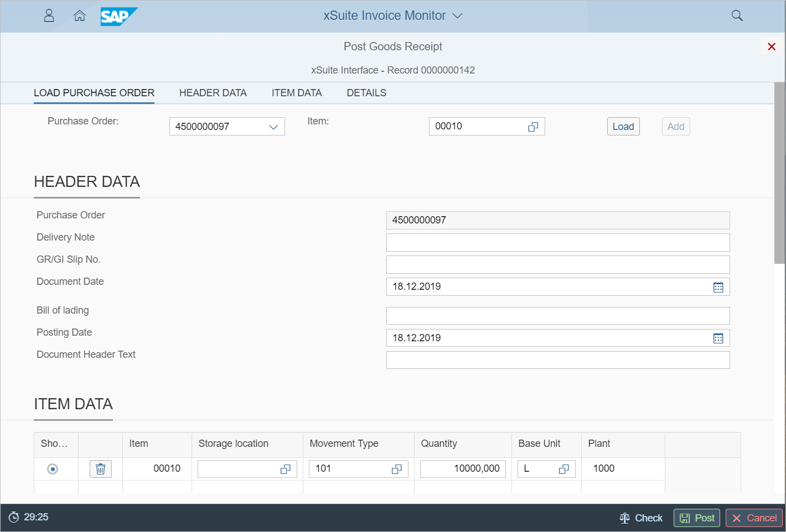Open Posting Date calendar picker
The width and height of the screenshot is (786, 532).
(718, 338)
